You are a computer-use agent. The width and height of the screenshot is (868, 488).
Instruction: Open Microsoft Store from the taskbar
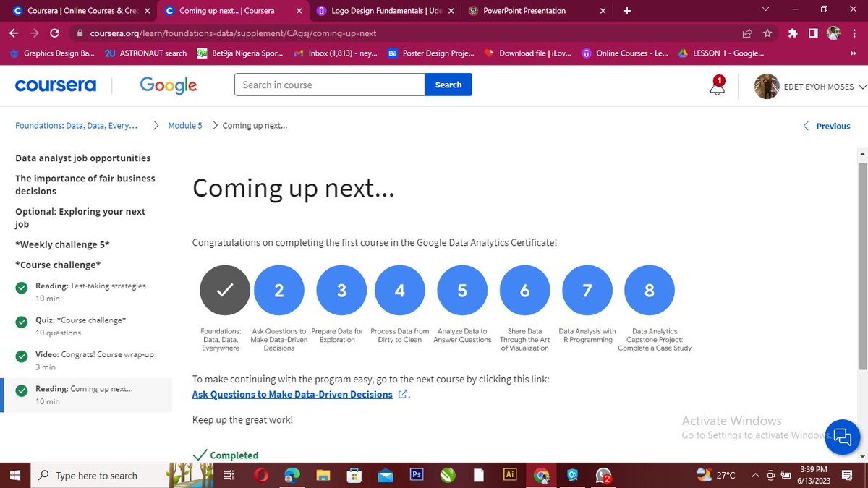(x=354, y=475)
